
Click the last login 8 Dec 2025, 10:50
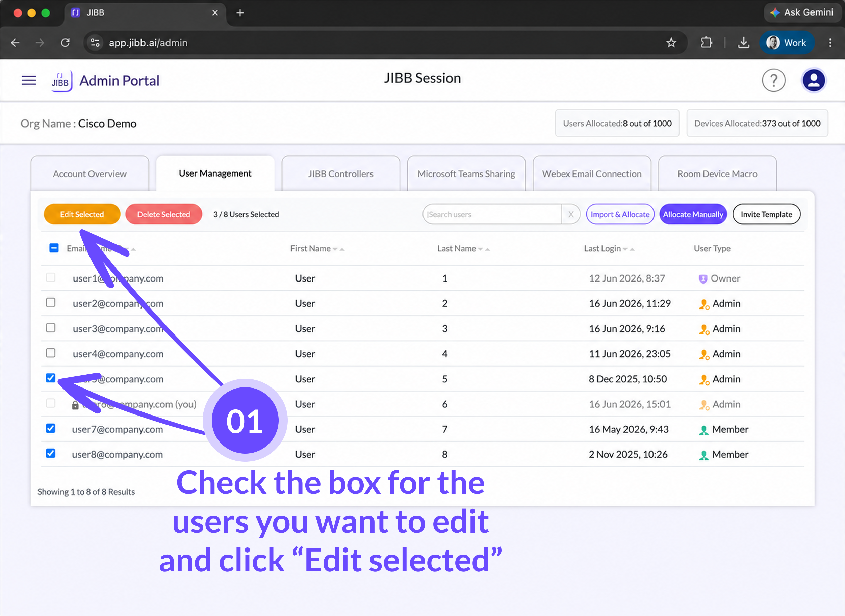coord(628,379)
